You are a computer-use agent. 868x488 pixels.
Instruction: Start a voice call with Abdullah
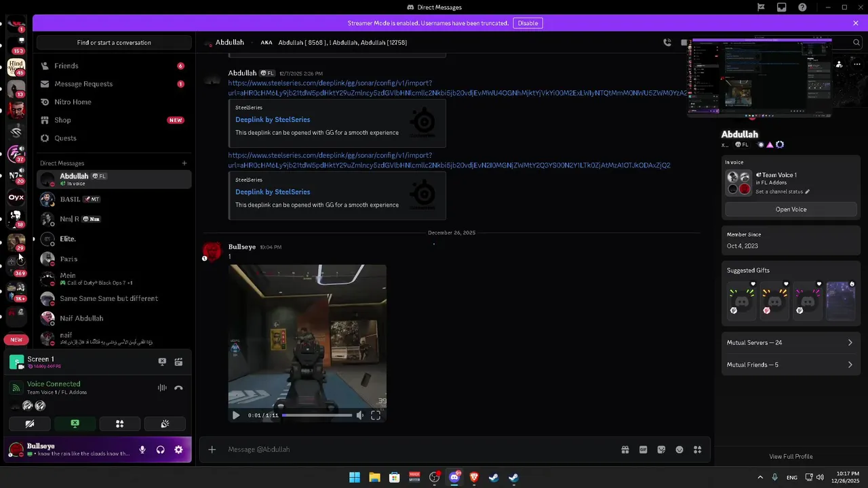(x=667, y=42)
